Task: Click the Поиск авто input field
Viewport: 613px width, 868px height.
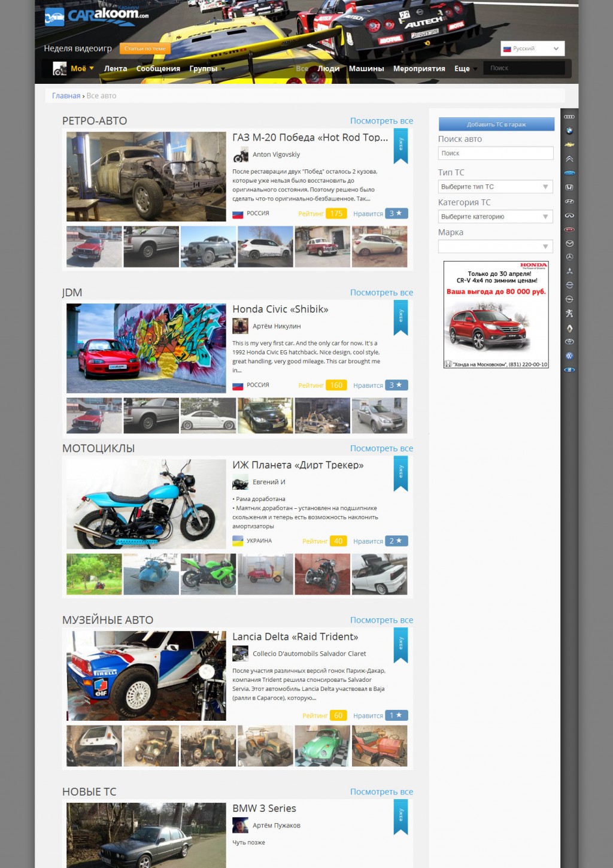Action: (495, 153)
